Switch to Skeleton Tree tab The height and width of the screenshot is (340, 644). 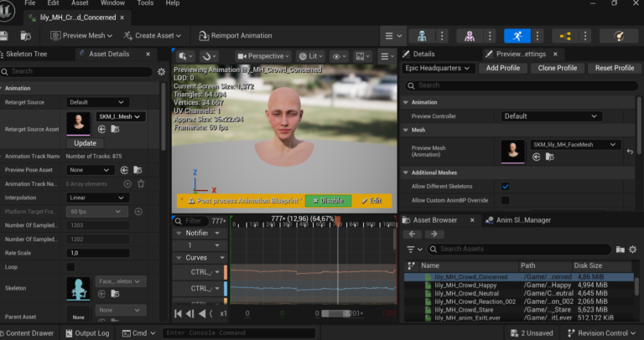(26, 54)
